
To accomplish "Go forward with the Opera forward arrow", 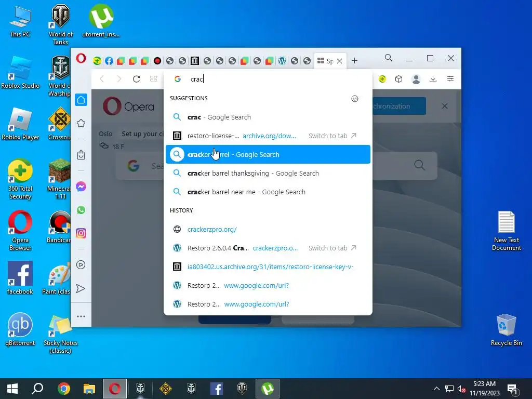I will pos(119,79).
